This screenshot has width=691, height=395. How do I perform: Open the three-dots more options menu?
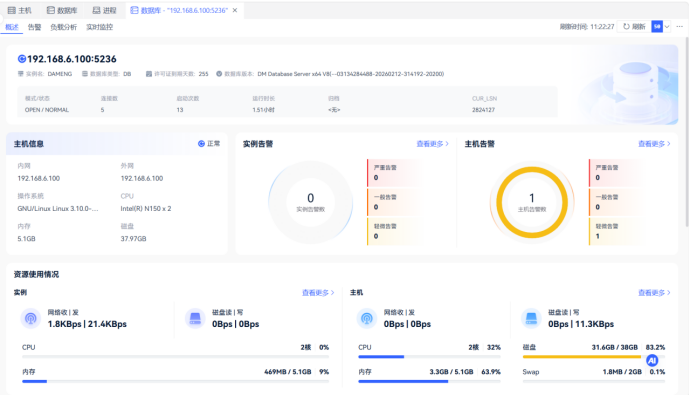(x=680, y=26)
